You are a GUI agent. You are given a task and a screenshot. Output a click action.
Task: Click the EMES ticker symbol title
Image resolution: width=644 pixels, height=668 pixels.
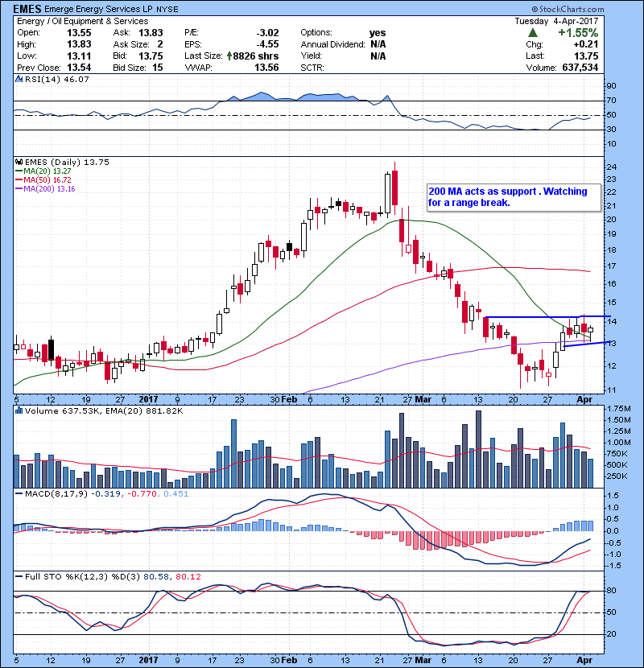tap(27, 9)
